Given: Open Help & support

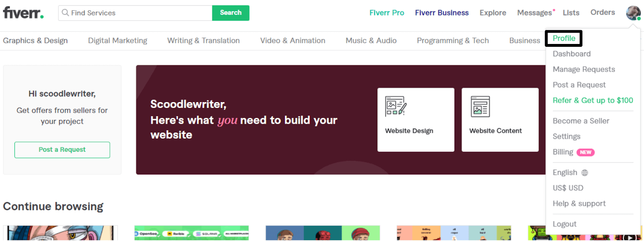Looking at the screenshot, I should [579, 204].
